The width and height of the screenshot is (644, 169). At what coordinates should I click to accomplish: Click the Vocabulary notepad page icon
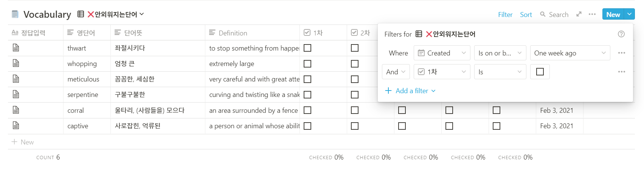click(15, 14)
